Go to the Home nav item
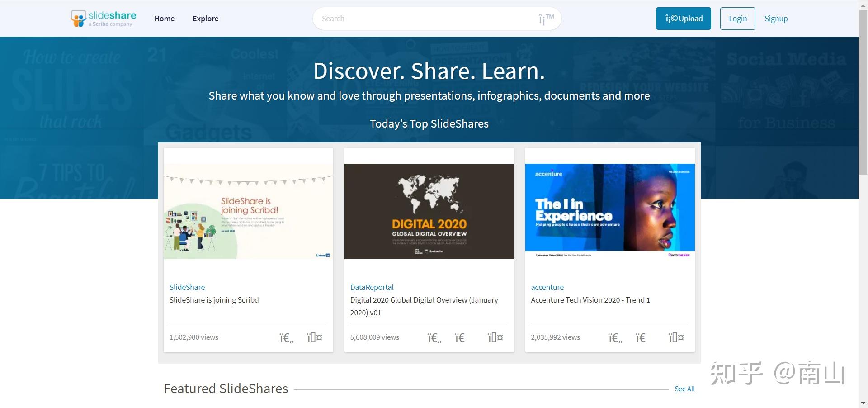Screen dimensions: 868x408 [165, 19]
